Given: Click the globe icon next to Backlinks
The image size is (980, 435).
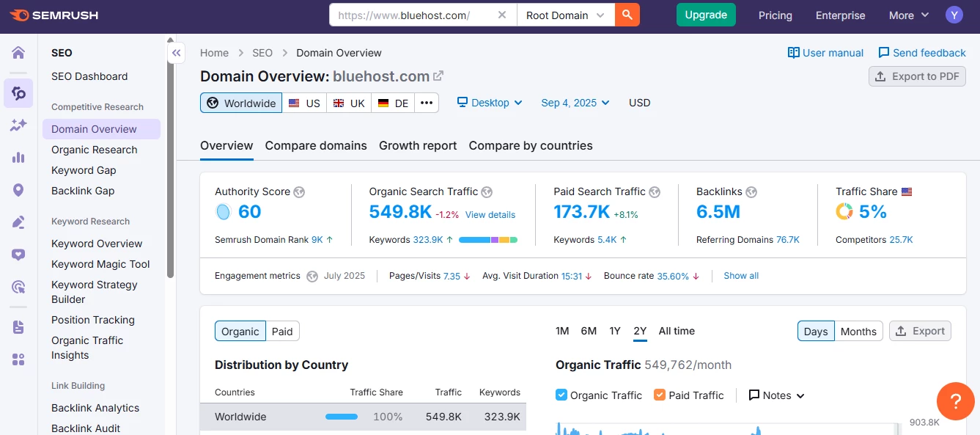Looking at the screenshot, I should [751, 192].
